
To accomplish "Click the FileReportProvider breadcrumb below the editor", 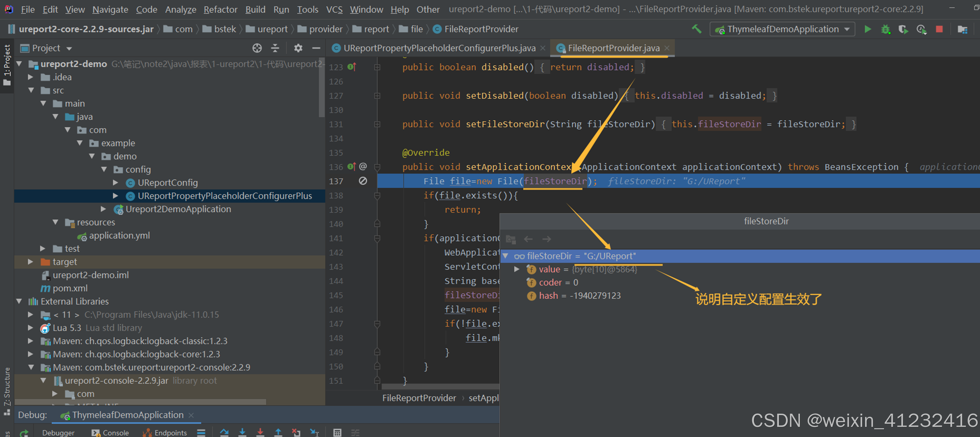I will 418,398.
